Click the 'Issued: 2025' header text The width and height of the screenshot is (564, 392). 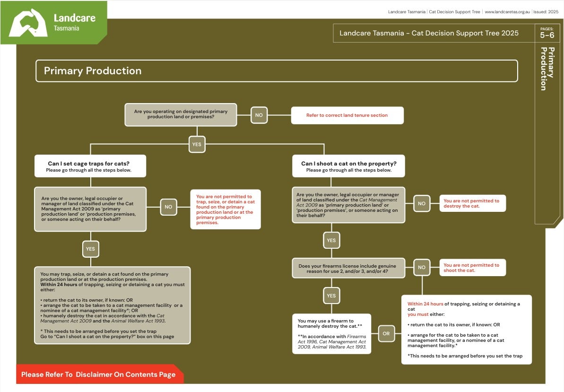[x=546, y=12]
